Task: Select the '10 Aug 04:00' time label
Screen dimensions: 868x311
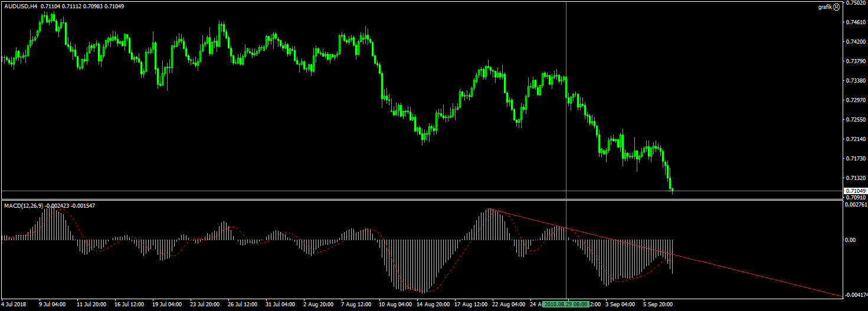Action: tap(396, 305)
